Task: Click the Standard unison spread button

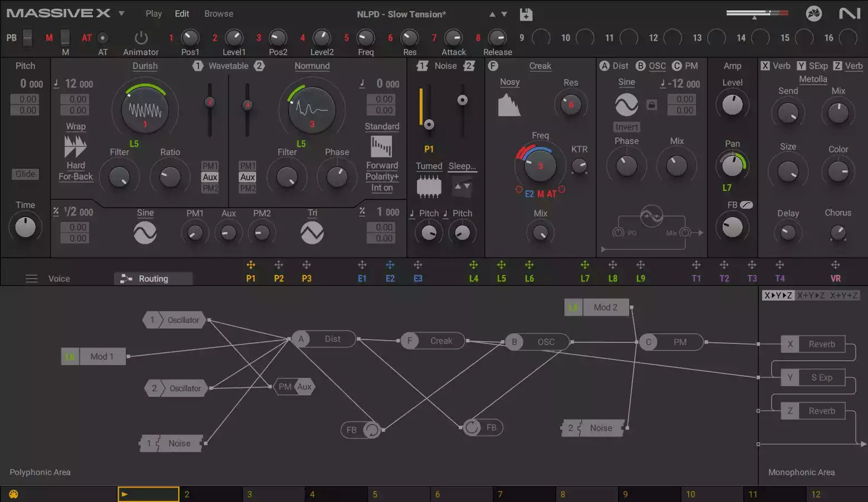Action: [382, 126]
